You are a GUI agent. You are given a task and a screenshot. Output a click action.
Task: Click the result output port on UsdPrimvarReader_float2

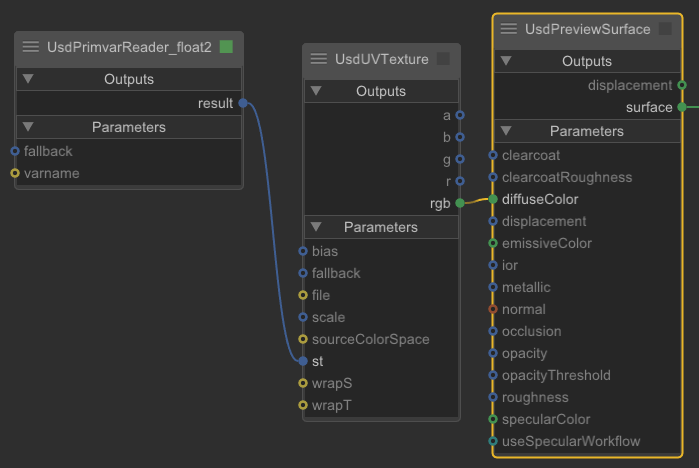243,103
